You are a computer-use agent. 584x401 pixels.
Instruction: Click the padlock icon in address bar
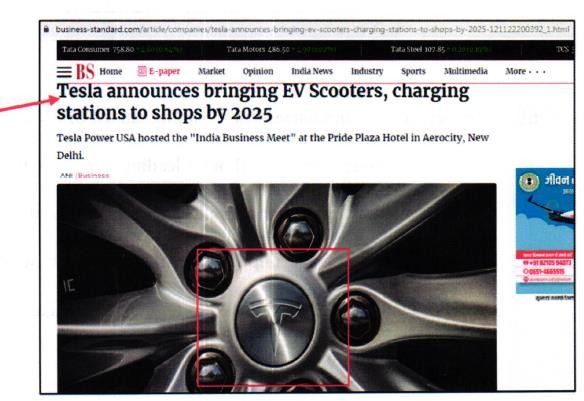coord(46,29)
